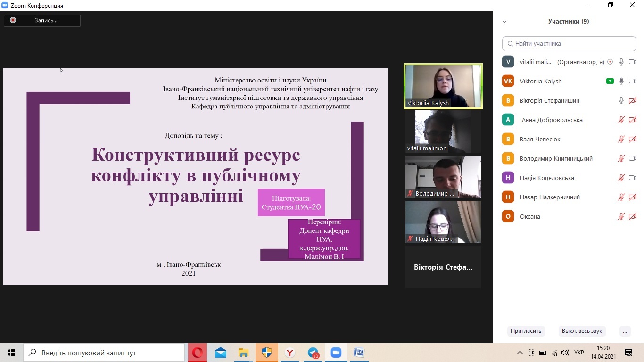Expand the hidden system tray icons
This screenshot has height=362, width=644.
coord(520,353)
